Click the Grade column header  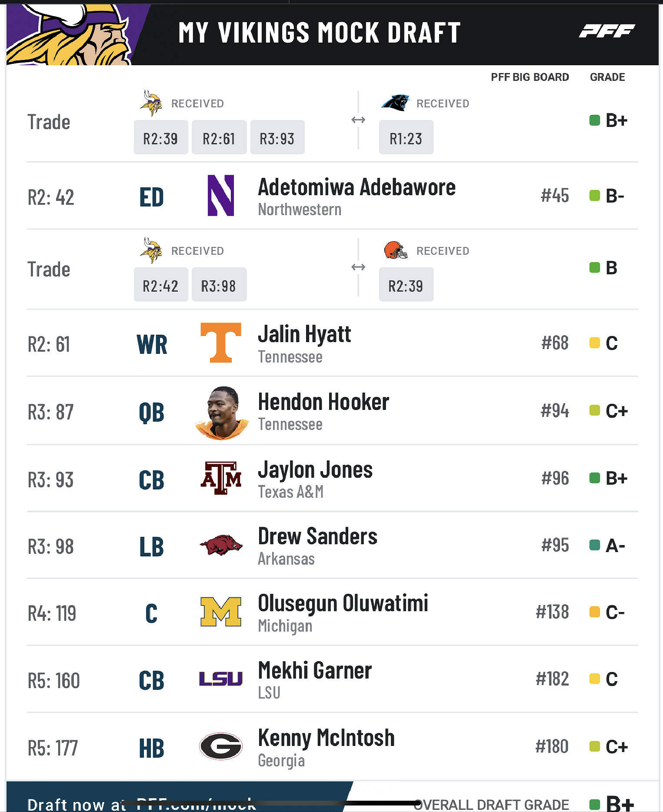[x=607, y=77]
